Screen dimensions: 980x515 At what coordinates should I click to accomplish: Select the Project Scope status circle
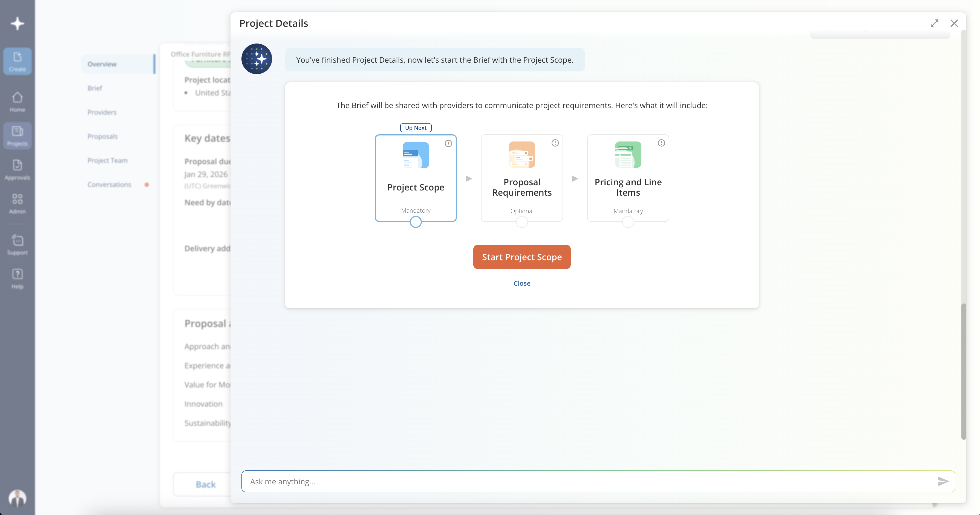coord(416,222)
